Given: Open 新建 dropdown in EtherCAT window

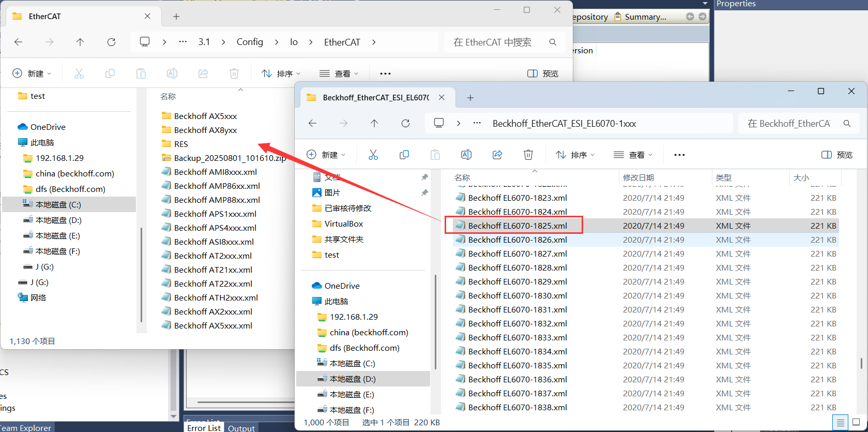Looking at the screenshot, I should click(32, 73).
